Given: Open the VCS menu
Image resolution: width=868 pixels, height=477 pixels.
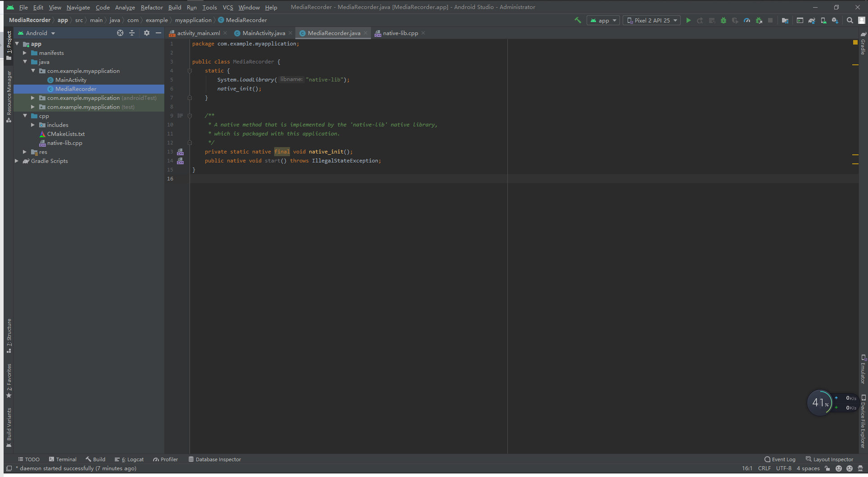Looking at the screenshot, I should (228, 7).
